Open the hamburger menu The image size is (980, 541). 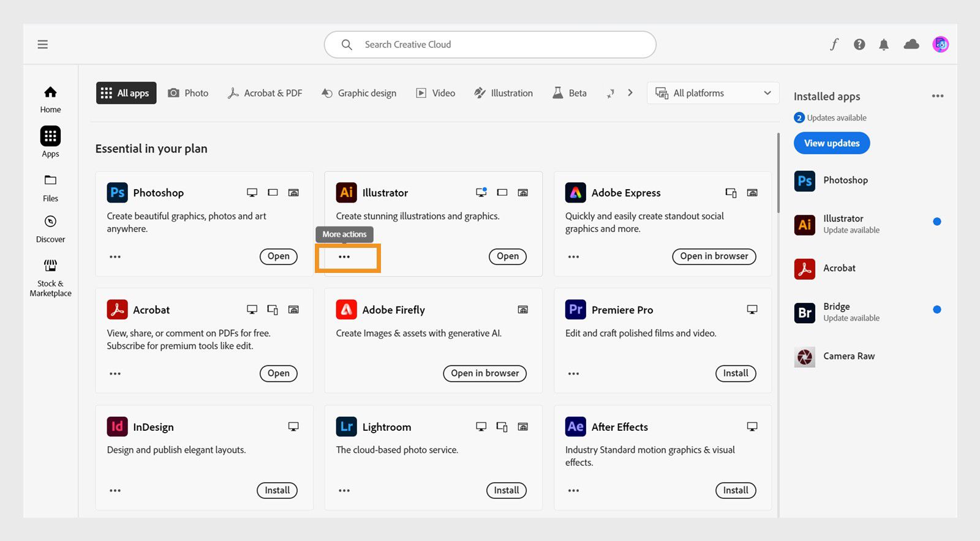tap(42, 44)
